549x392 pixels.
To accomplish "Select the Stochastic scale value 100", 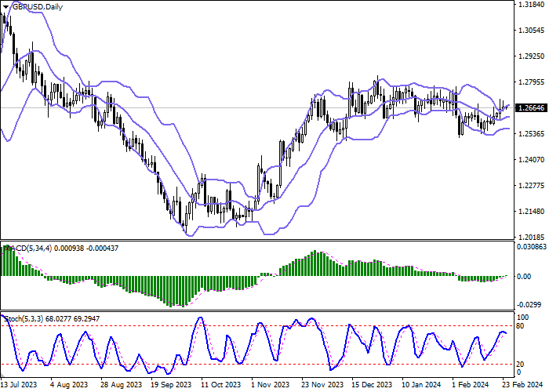I will (x=523, y=318).
